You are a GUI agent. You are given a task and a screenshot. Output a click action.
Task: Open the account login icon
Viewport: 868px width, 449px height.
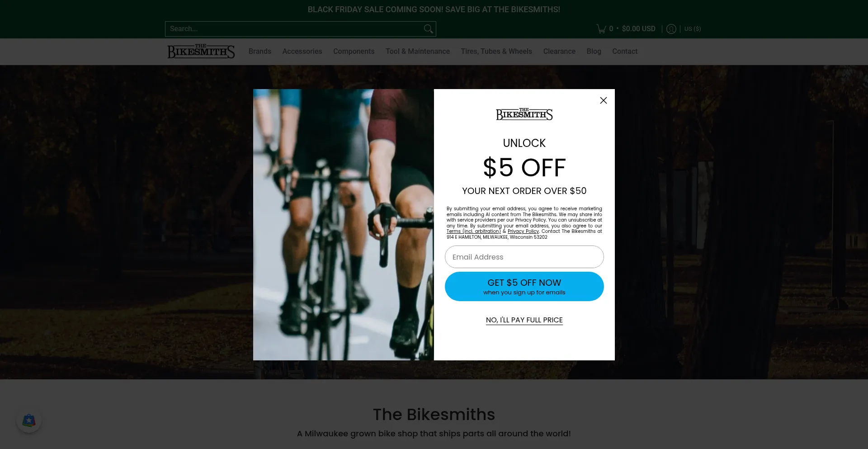pyautogui.click(x=671, y=29)
